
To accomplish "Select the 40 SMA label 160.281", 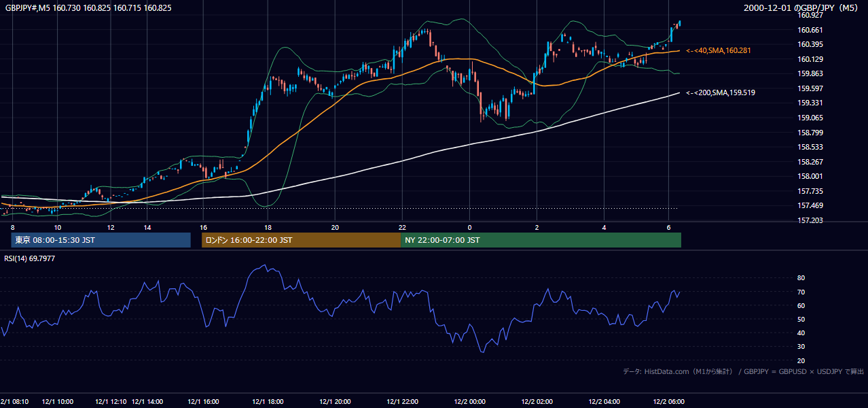I will point(720,50).
